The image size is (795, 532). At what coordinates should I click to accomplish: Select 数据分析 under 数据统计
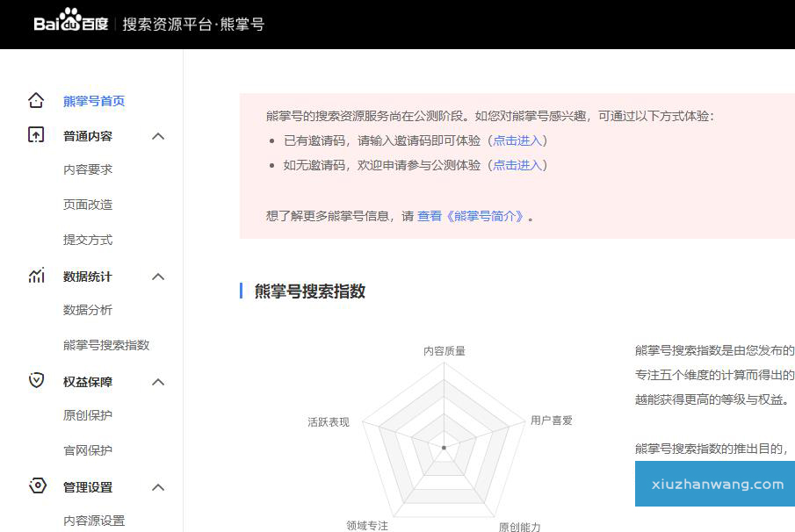[86, 309]
